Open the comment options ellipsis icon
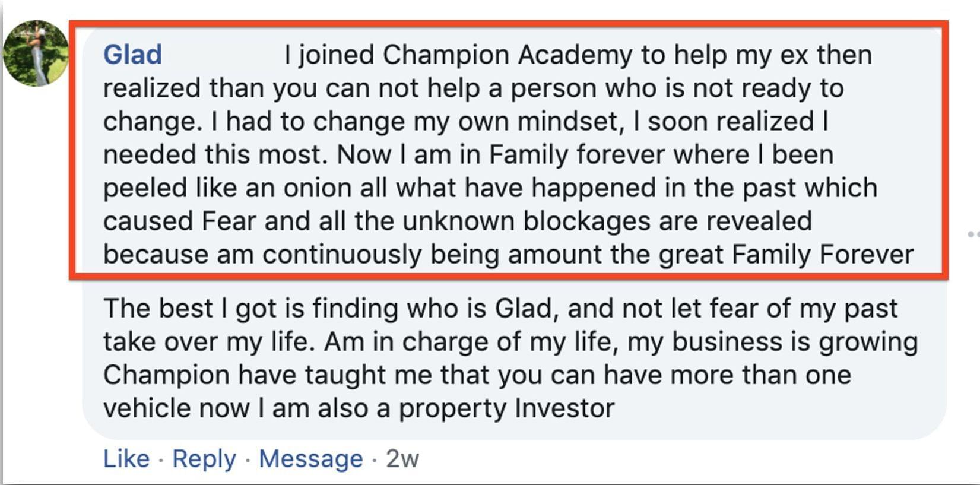The width and height of the screenshot is (980, 485). pyautogui.click(x=973, y=234)
